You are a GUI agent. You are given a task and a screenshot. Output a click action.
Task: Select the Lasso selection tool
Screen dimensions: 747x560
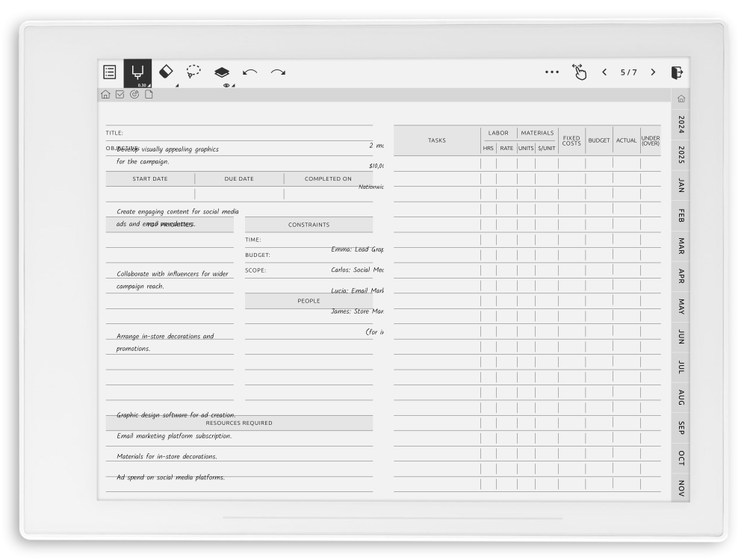click(x=193, y=71)
